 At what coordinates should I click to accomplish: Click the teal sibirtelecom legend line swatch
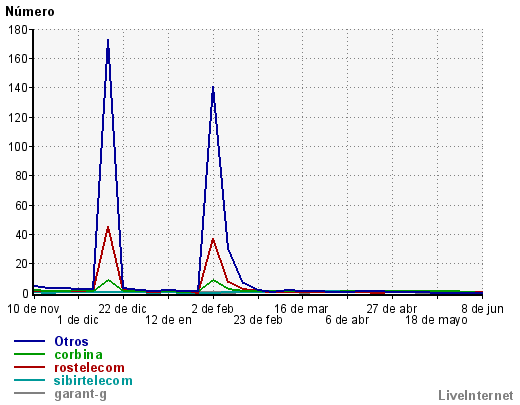tap(29, 380)
